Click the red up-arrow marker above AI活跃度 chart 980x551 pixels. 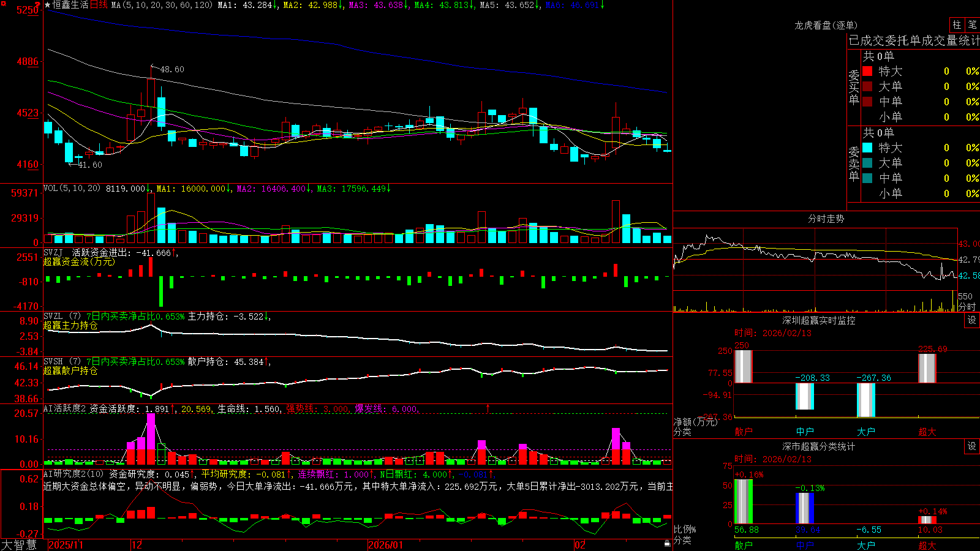click(x=488, y=408)
